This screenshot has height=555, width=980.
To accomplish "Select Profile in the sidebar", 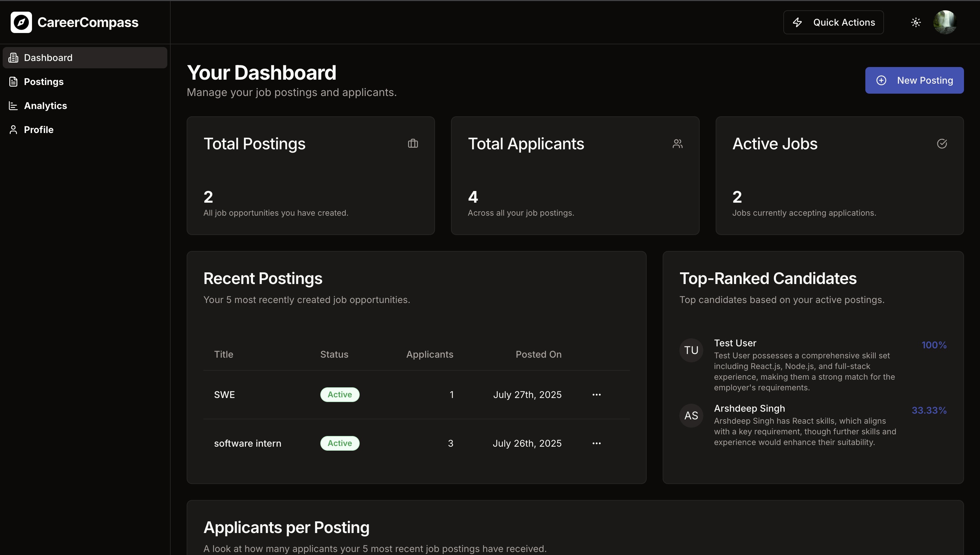I will click(38, 130).
